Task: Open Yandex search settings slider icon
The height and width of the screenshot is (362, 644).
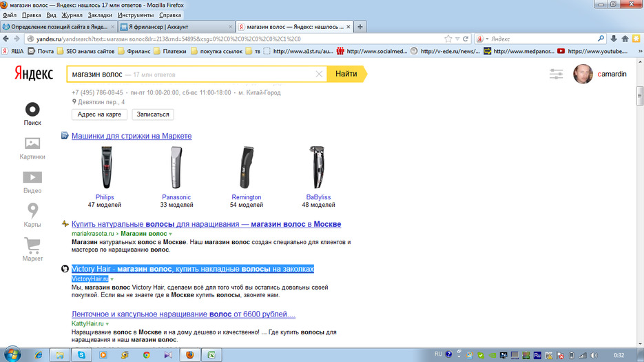Action: coord(556,74)
